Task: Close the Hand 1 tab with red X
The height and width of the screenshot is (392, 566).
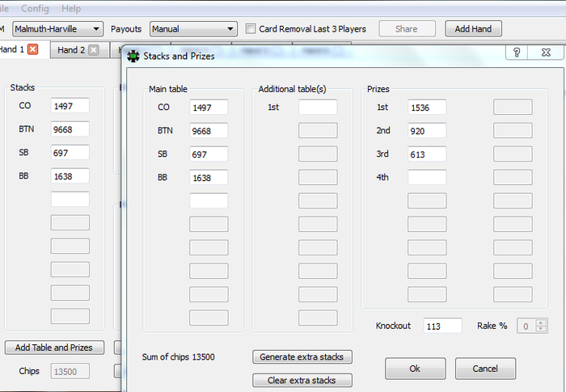Action: (32, 49)
